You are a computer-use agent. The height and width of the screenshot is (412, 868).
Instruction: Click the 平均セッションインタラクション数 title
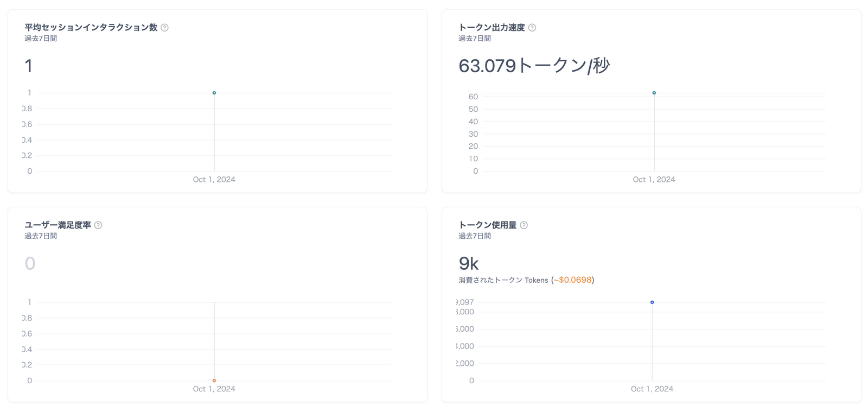coord(91,27)
